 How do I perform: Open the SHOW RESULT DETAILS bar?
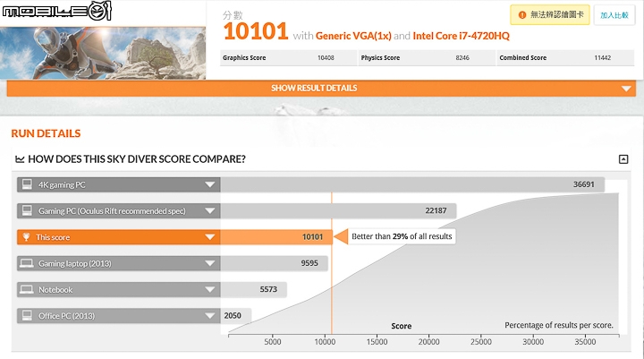321,88
